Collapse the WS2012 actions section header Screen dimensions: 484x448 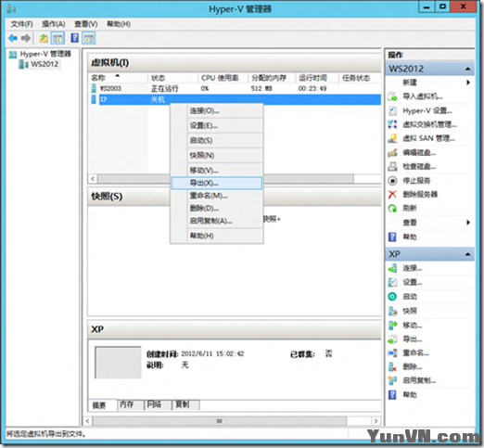468,69
